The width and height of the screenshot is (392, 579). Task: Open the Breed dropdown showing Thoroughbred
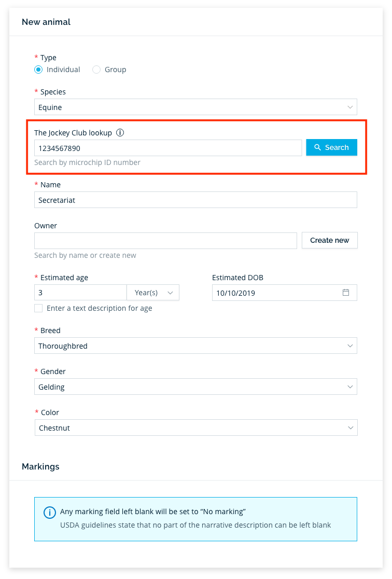tap(195, 346)
